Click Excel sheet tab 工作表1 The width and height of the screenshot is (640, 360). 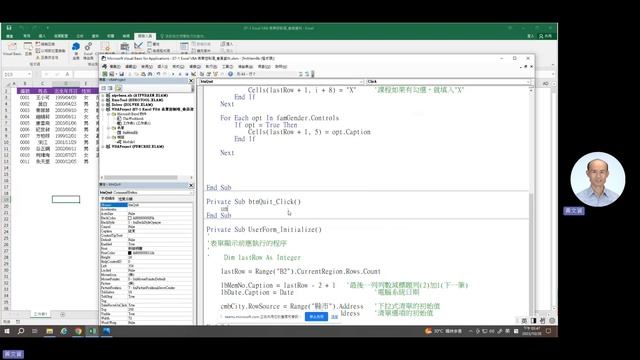[40, 314]
